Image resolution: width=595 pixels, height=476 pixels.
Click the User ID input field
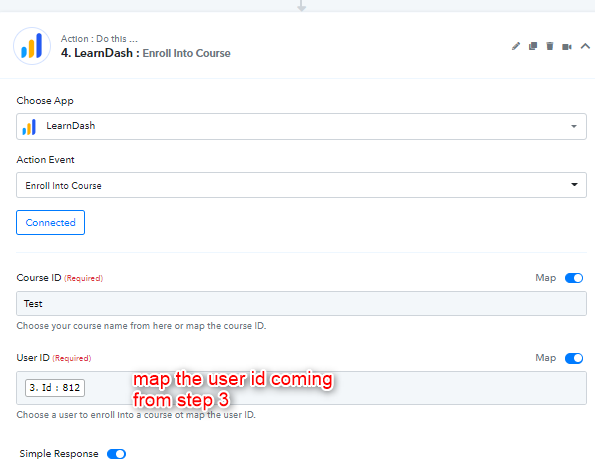click(301, 388)
